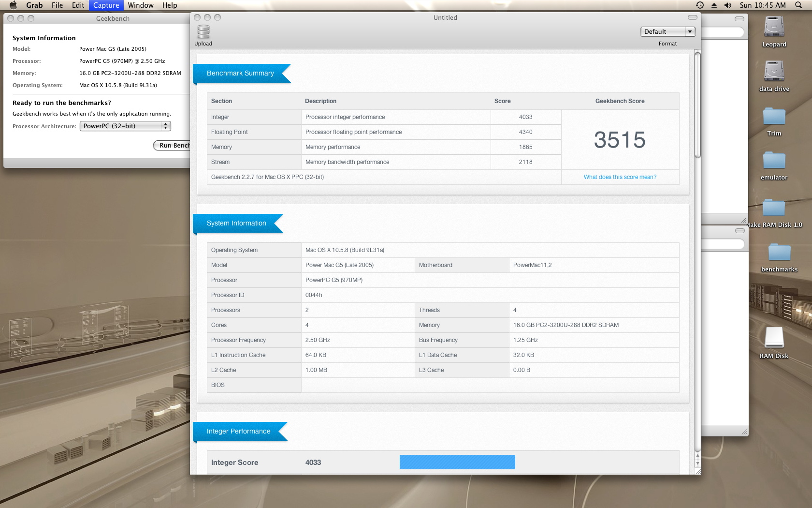Image resolution: width=812 pixels, height=508 pixels.
Task: Click the System Information heading ribbon
Action: pyautogui.click(x=238, y=223)
